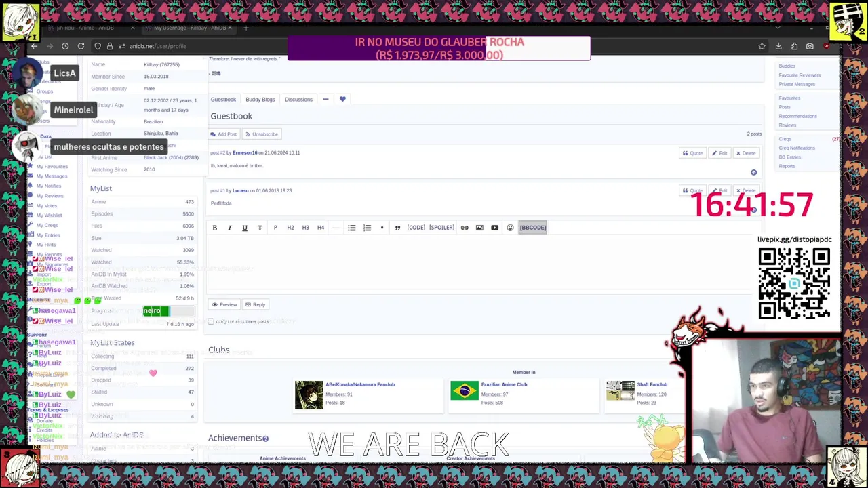Toggle italic in the post editor

coord(229,228)
